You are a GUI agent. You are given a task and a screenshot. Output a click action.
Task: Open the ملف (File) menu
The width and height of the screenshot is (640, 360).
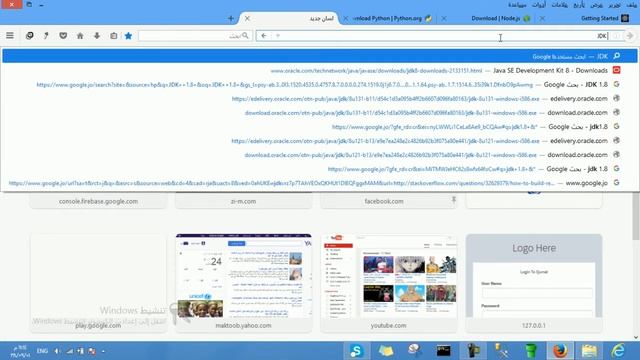click(x=632, y=5)
